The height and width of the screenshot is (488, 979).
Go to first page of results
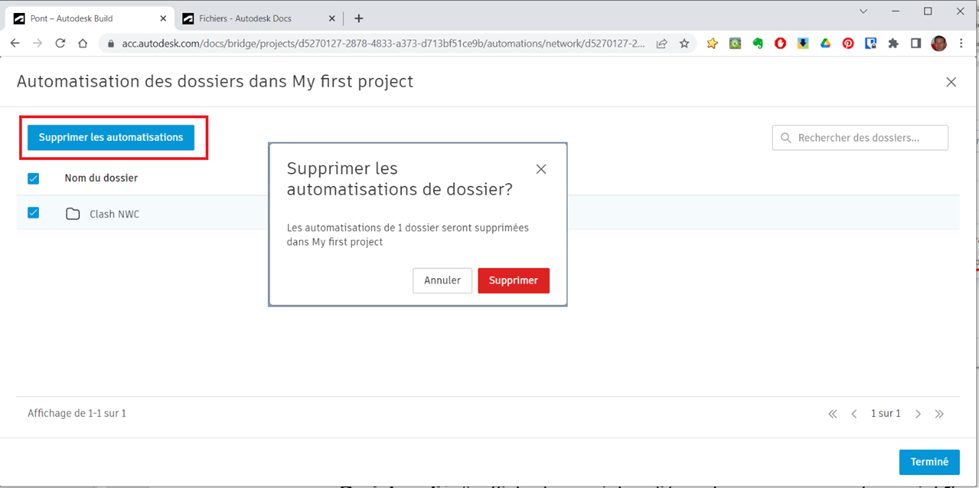(x=832, y=414)
